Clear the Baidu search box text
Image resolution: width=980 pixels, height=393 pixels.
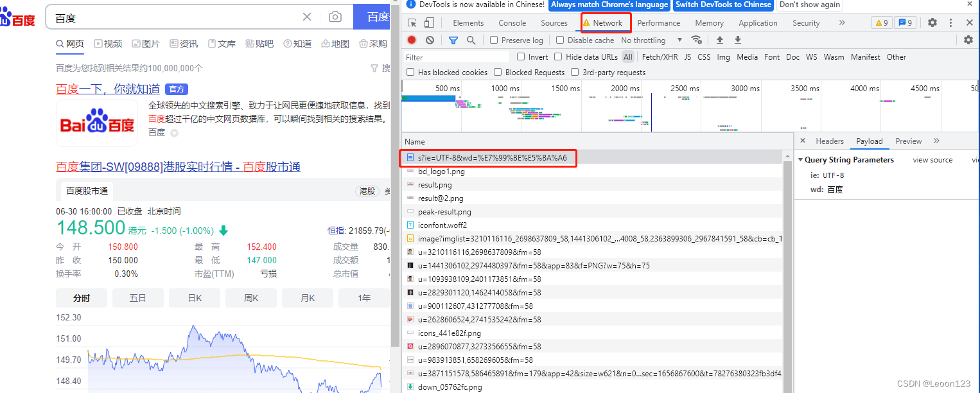click(307, 17)
